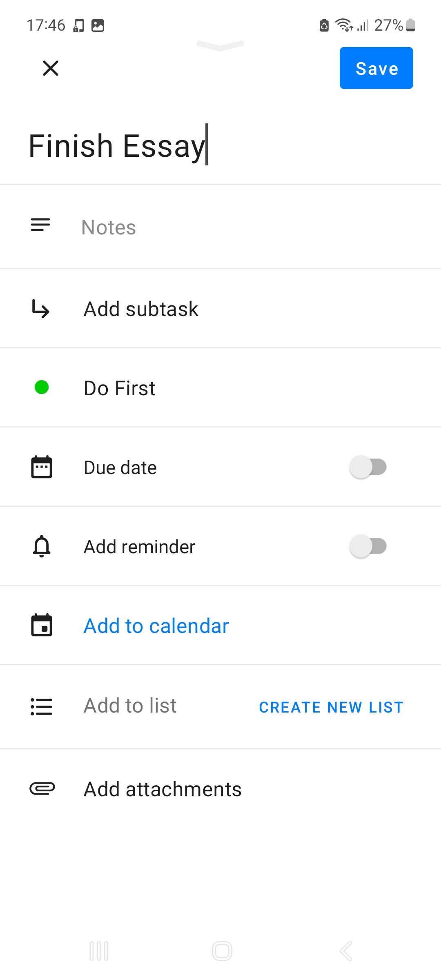Turn on the Add reminder switch

(368, 546)
